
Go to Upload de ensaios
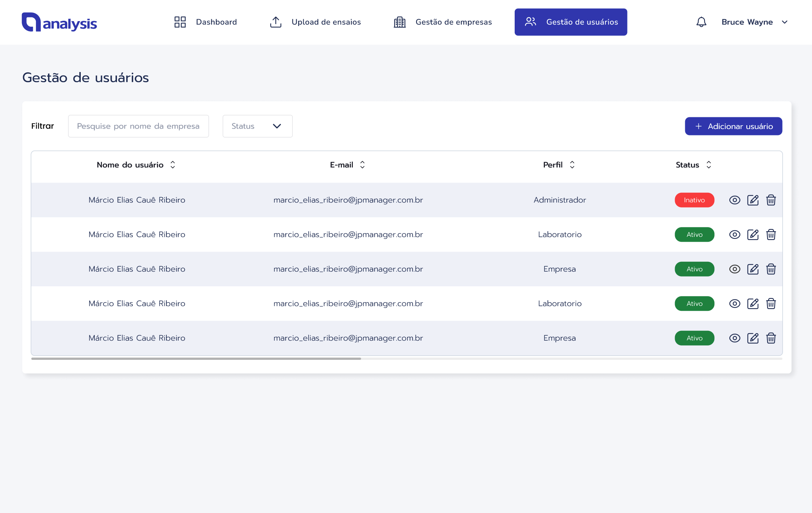coord(315,22)
